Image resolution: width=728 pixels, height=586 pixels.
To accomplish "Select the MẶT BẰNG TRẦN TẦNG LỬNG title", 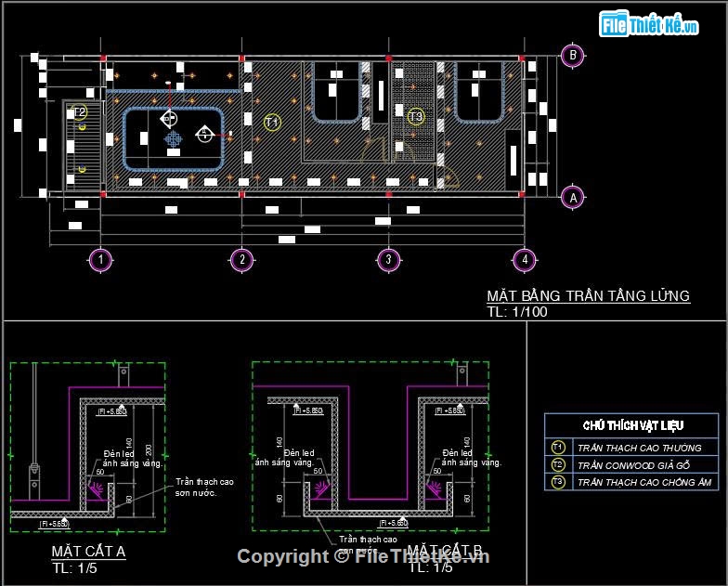I will pyautogui.click(x=588, y=296).
